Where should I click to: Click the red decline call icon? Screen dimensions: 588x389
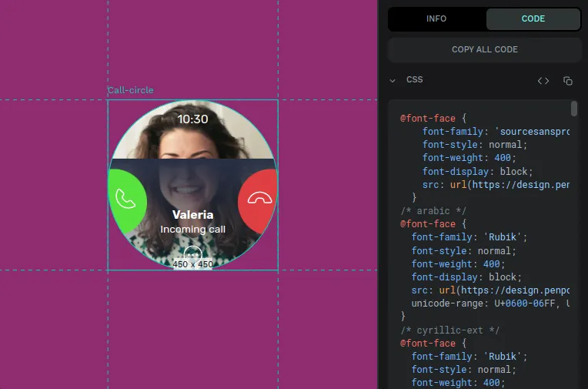coord(260,198)
